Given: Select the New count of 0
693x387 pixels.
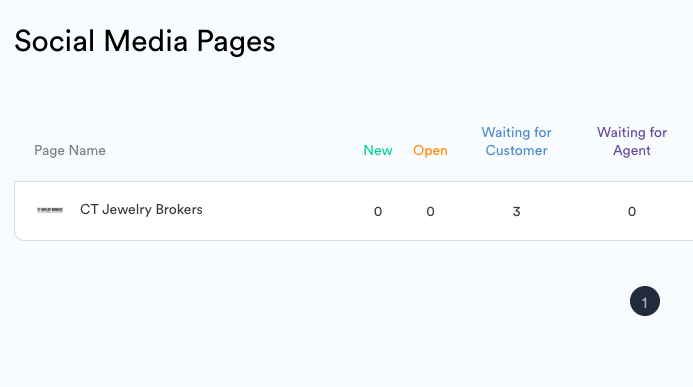Looking at the screenshot, I should point(378,212).
